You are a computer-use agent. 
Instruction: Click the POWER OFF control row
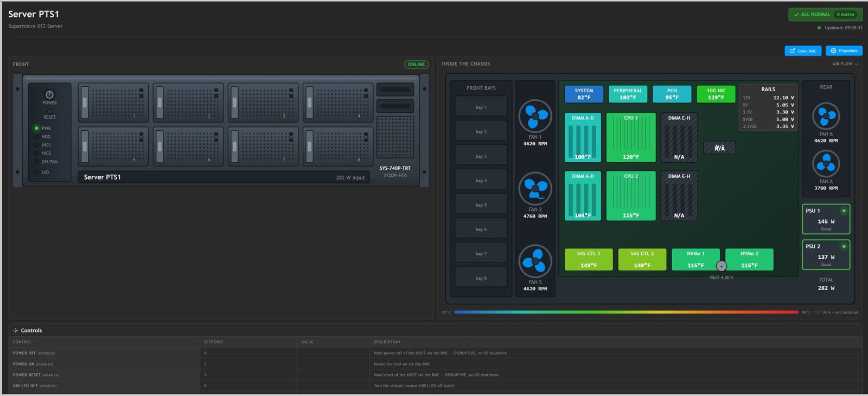click(x=435, y=353)
